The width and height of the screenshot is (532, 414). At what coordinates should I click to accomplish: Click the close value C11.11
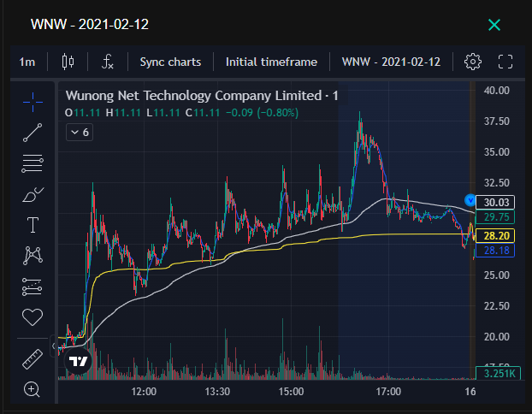[x=203, y=113]
